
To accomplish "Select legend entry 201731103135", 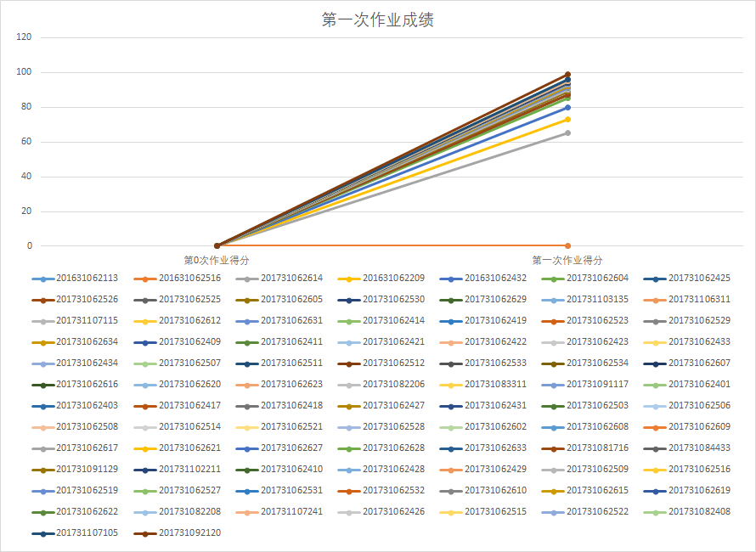I will coord(585,300).
